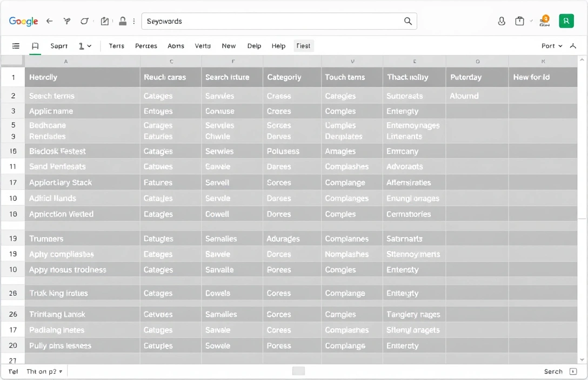The height and width of the screenshot is (380, 588).
Task: Click the forward branch arrow icon
Action: [67, 22]
